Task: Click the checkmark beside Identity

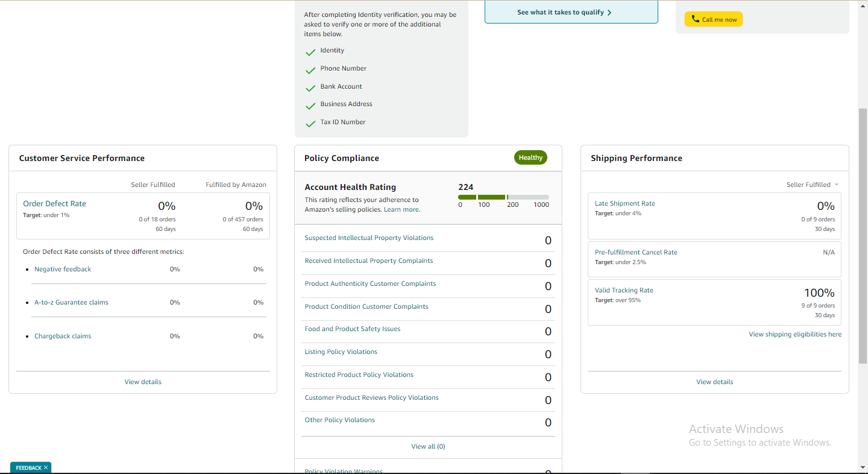Action: [310, 52]
